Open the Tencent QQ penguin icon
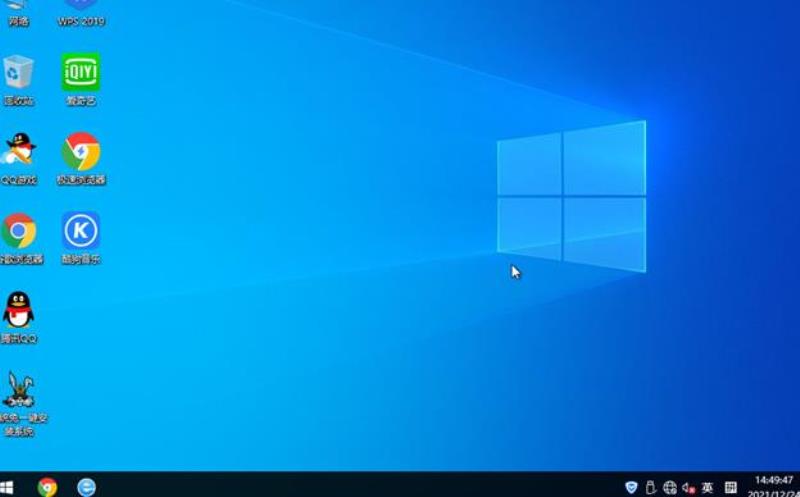Image resolution: width=800 pixels, height=497 pixels. (18, 310)
